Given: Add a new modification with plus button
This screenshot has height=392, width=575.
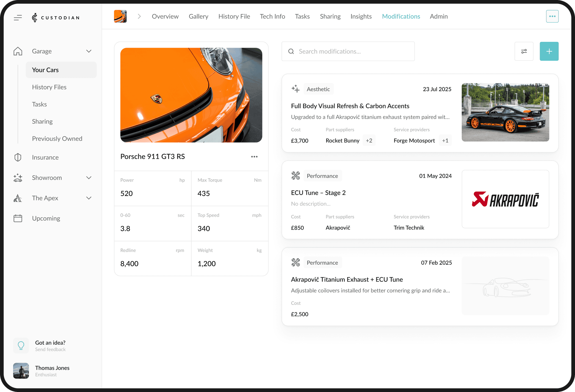Looking at the screenshot, I should [549, 51].
